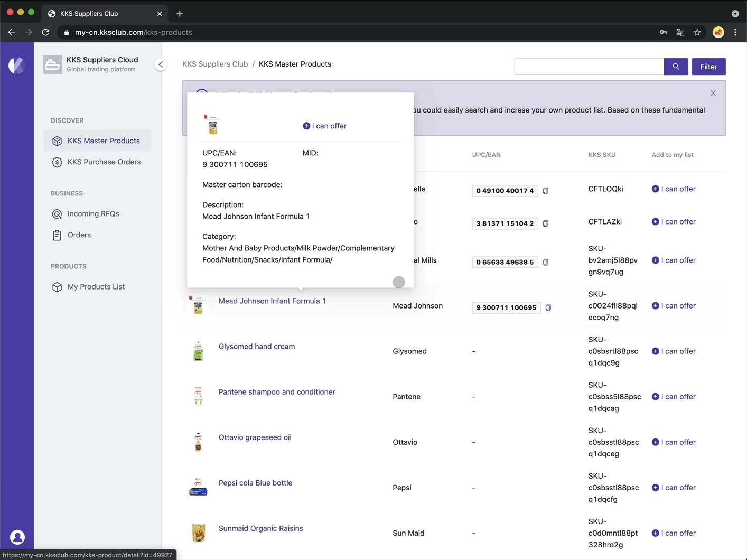Copy UPC 9 300711 100695 in the table row
This screenshot has height=560, width=747.
548,307
